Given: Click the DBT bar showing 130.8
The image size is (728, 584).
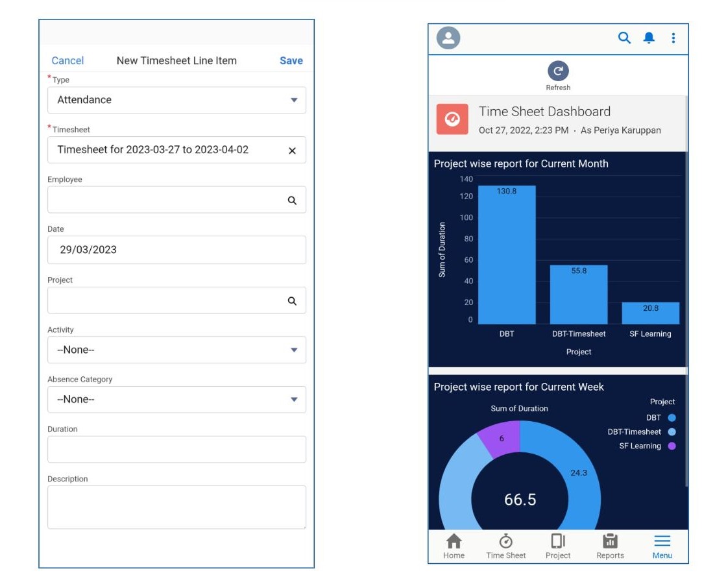Looking at the screenshot, I should pos(507,255).
